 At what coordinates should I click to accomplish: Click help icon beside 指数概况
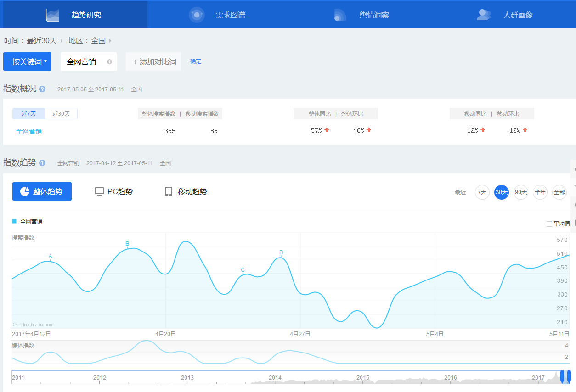pos(42,89)
